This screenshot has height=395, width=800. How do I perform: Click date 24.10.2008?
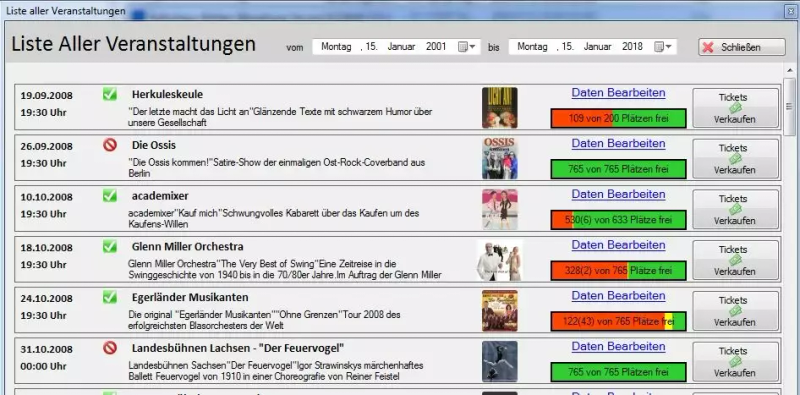[46, 299]
